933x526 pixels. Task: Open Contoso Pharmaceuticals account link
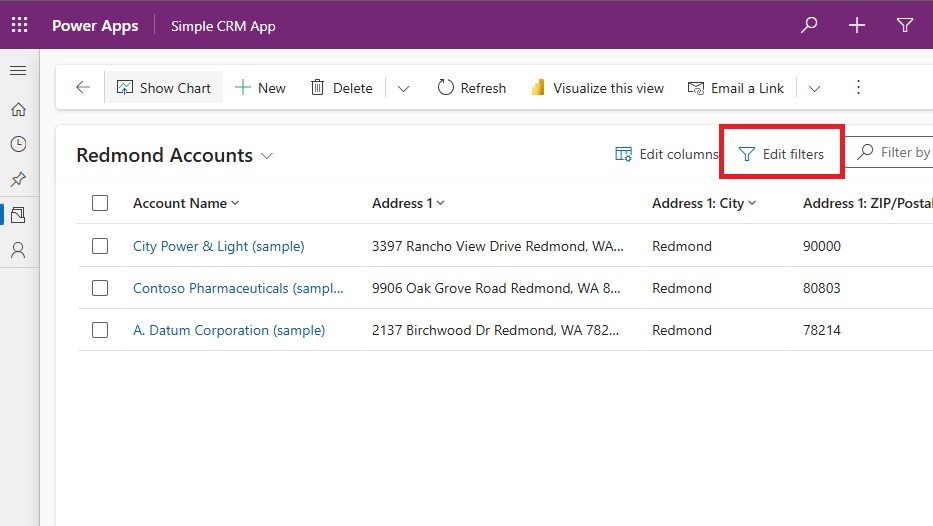pyautogui.click(x=238, y=289)
